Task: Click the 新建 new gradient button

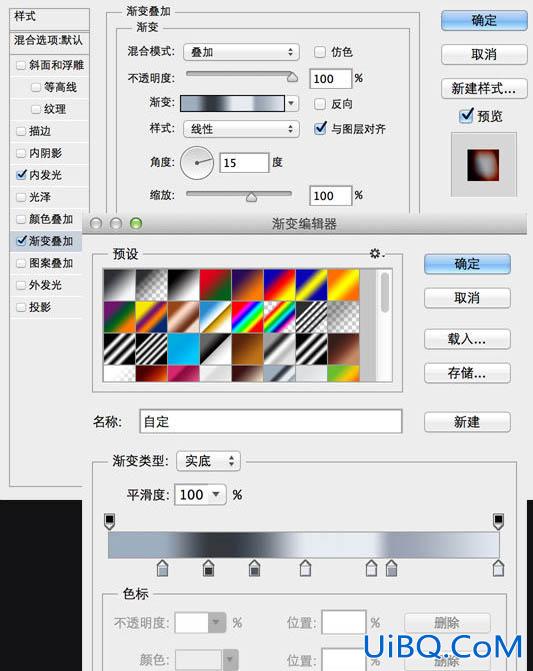Action: (x=467, y=422)
